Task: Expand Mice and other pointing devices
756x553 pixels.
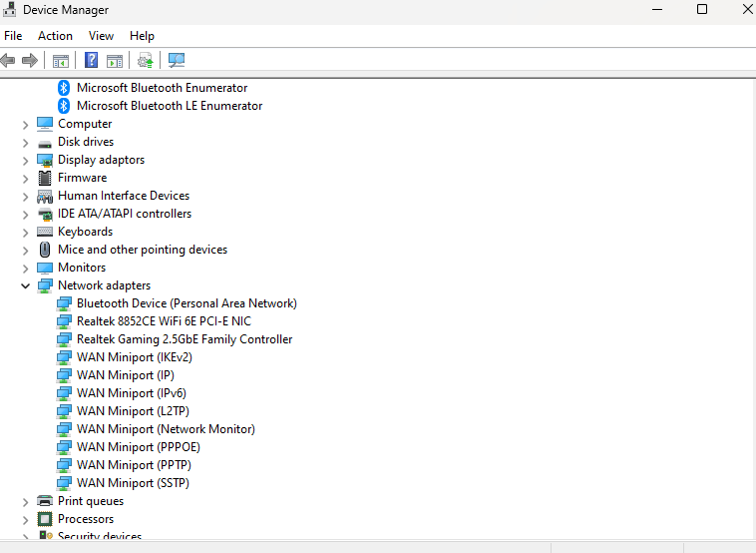Action: point(25,251)
